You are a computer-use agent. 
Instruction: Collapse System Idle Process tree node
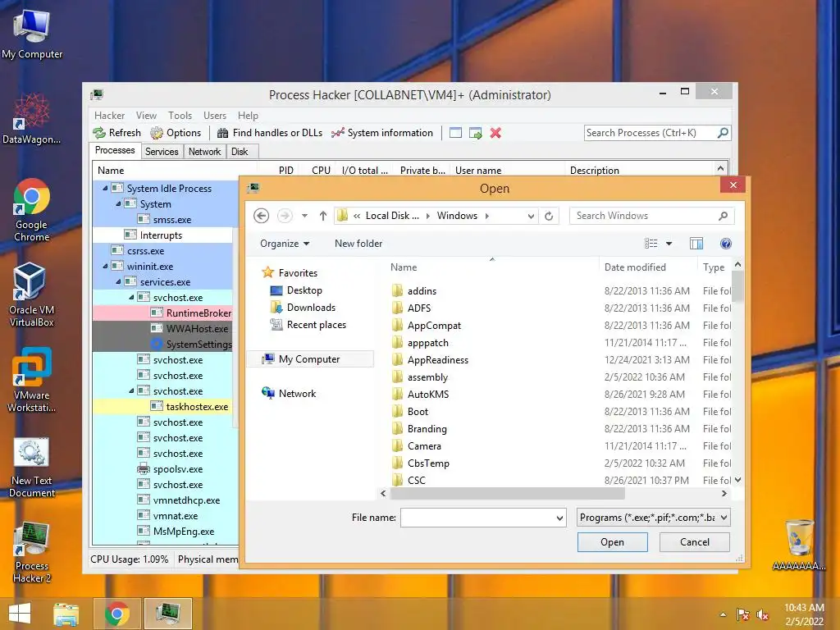(x=105, y=189)
